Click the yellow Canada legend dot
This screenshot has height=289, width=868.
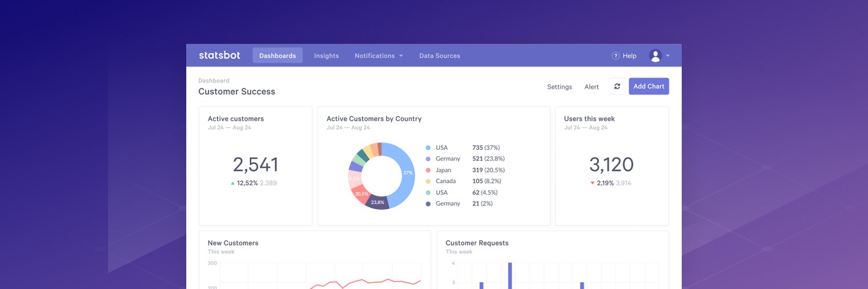coord(428,181)
